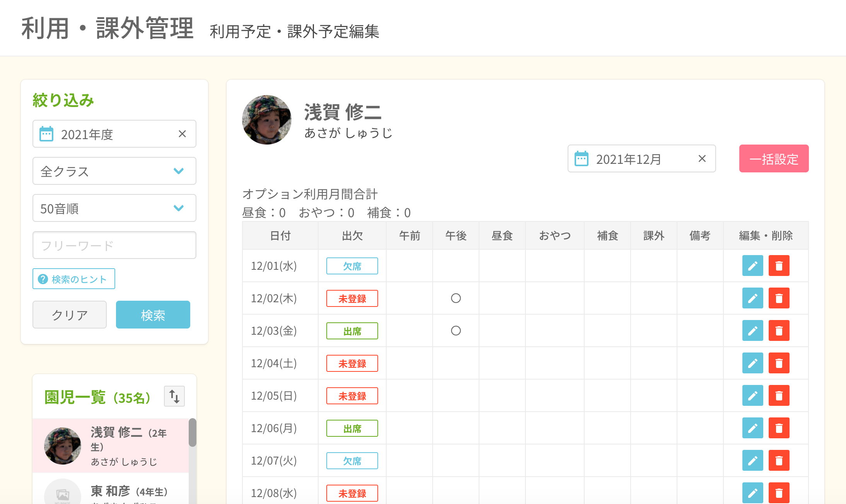Click the 出席 badge for 12/06(月)

pyautogui.click(x=352, y=428)
